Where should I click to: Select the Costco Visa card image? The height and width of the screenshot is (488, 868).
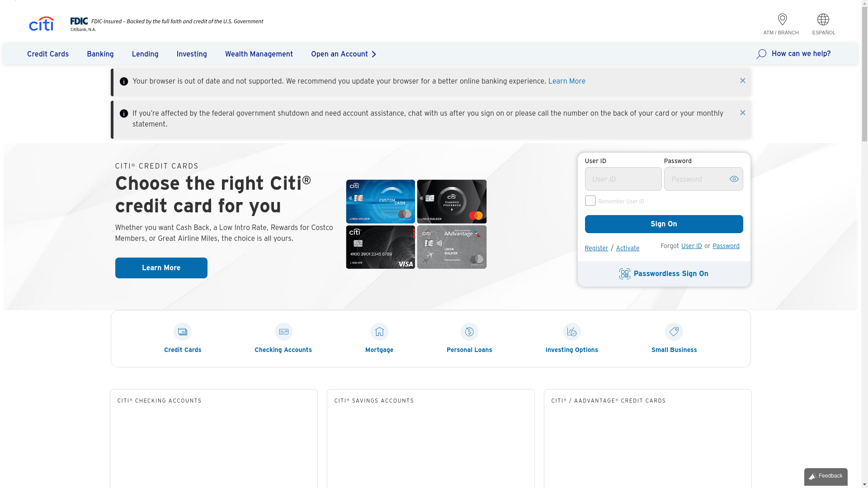tap(380, 247)
